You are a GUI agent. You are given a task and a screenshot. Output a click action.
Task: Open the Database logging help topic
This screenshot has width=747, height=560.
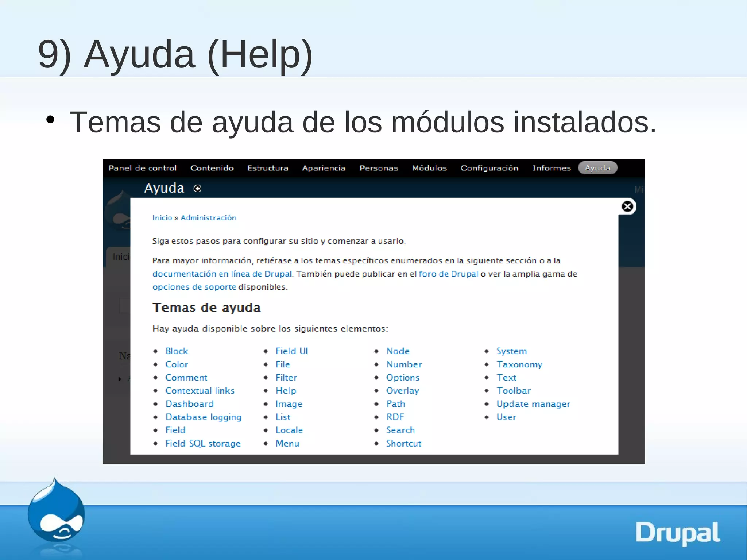tap(203, 417)
